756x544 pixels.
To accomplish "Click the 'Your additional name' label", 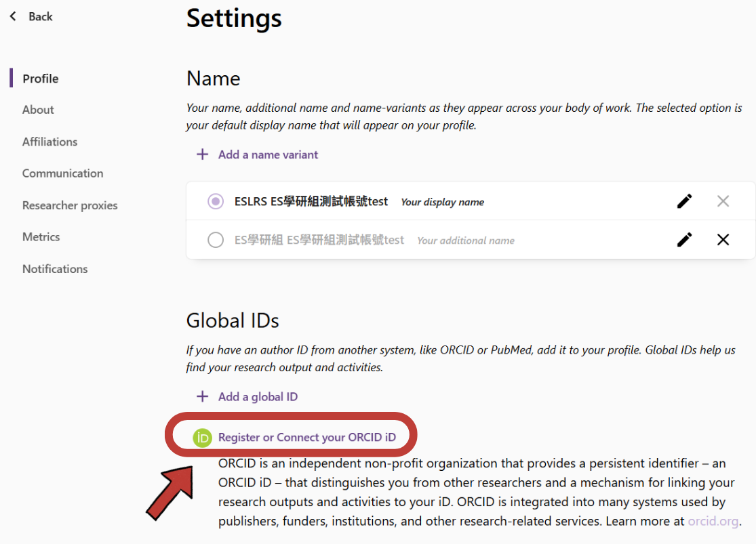I will (466, 240).
